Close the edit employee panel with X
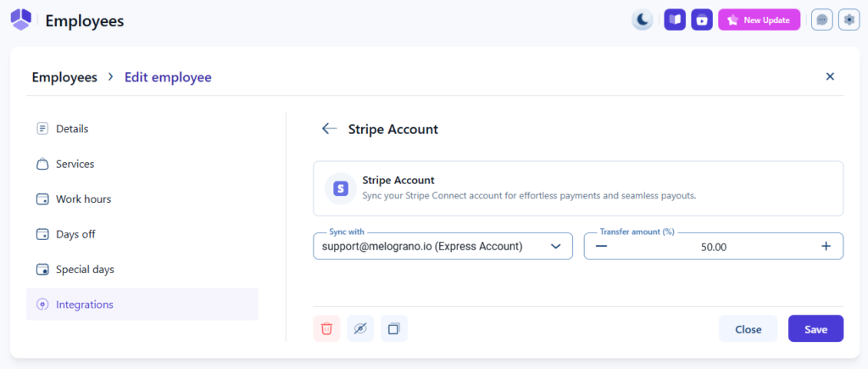The image size is (868, 369). [x=830, y=76]
